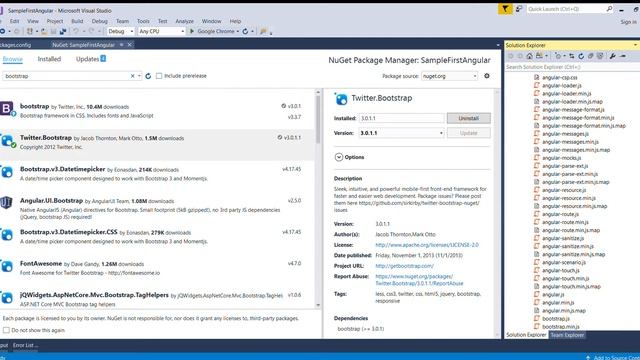Viewport: 640px width, 360px height.
Task: Click the package list scroll down arrow
Action: click(318, 305)
